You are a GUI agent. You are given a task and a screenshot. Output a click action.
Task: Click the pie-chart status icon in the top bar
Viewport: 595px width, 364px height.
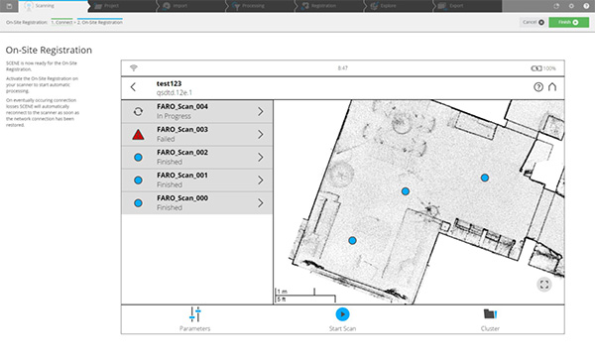(x=556, y=6)
